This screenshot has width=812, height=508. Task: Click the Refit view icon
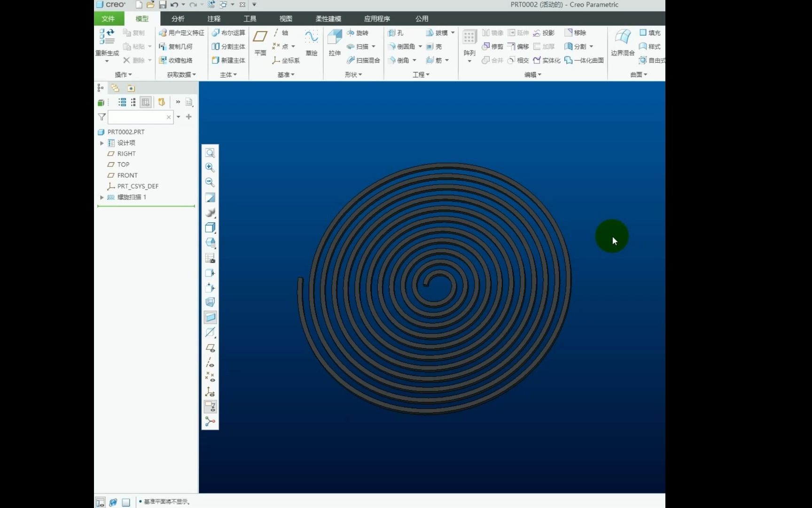(210, 153)
